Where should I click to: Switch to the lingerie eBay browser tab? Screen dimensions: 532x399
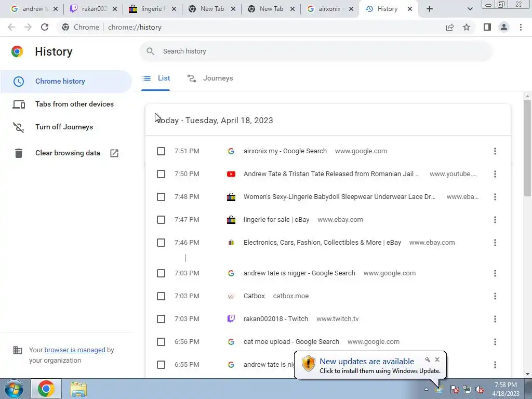[153, 9]
